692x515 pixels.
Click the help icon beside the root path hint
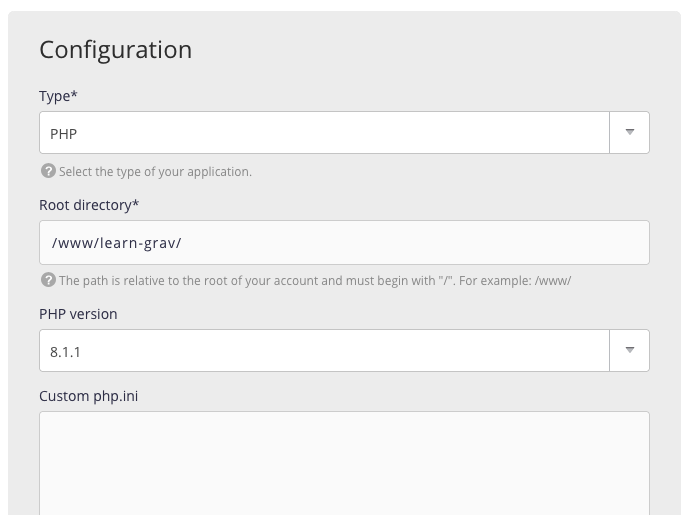[x=47, y=280]
